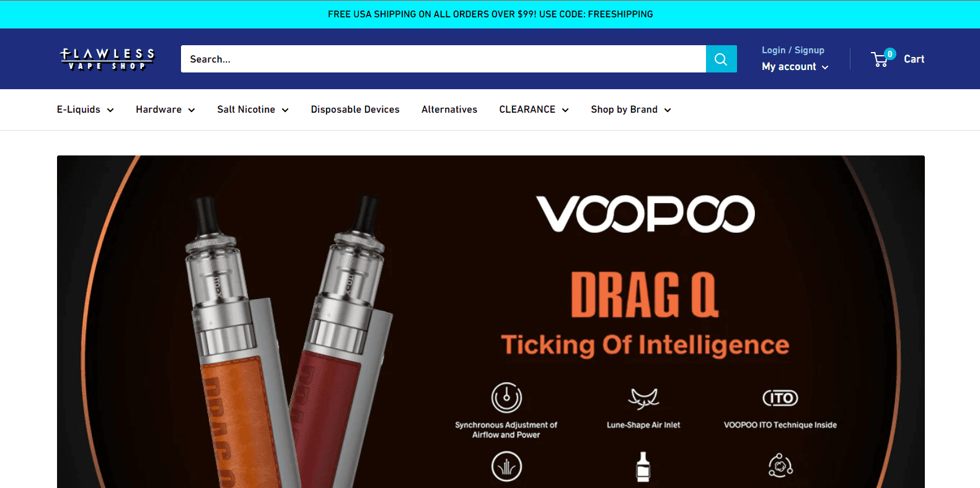The height and width of the screenshot is (488, 980).
Task: Go to Disposable Devices page
Action: tap(355, 110)
